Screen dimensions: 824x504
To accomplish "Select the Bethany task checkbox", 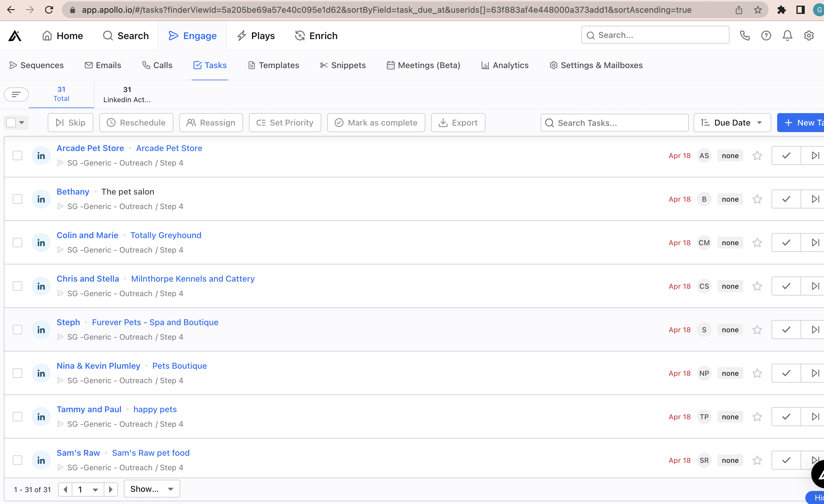I will [17, 199].
